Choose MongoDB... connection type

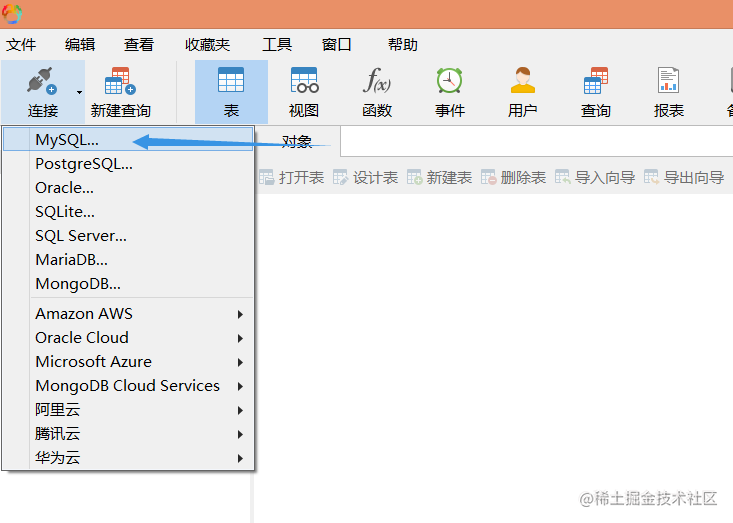pyautogui.click(x=128, y=284)
